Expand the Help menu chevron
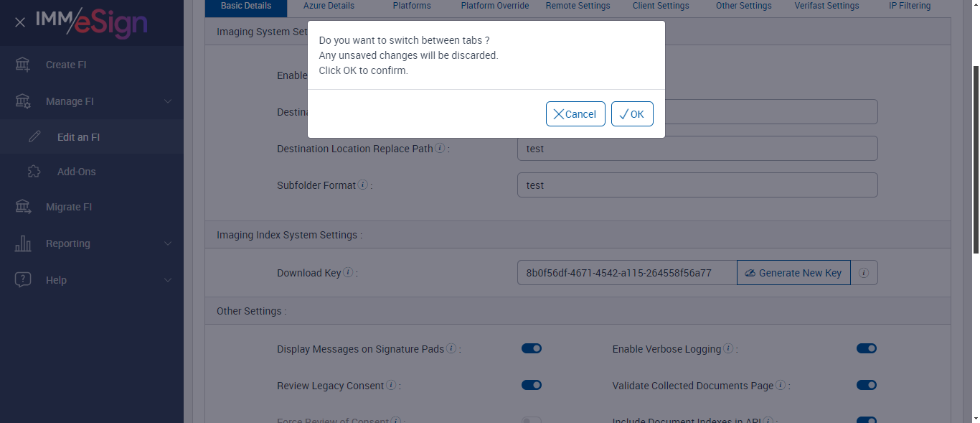Image resolution: width=980 pixels, height=423 pixels. click(168, 280)
